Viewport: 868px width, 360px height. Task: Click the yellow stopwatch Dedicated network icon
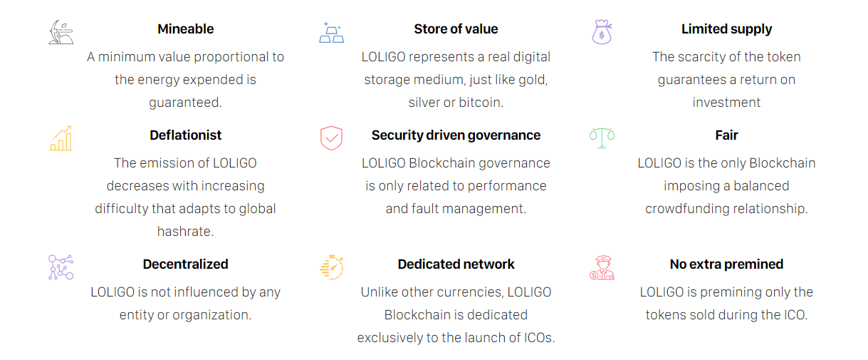coord(332,267)
